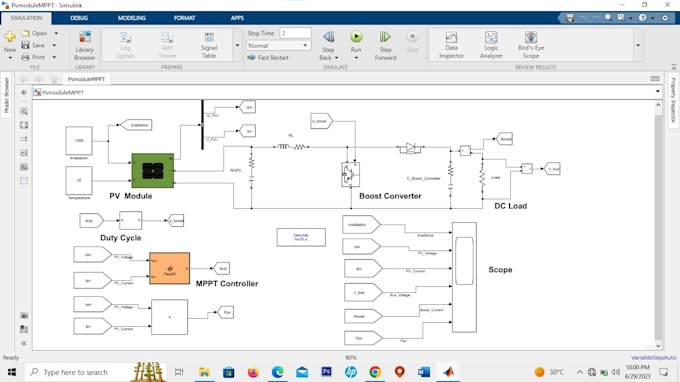This screenshot has height=382, width=680.
Task: Open the Library Browser
Action: pos(85,46)
